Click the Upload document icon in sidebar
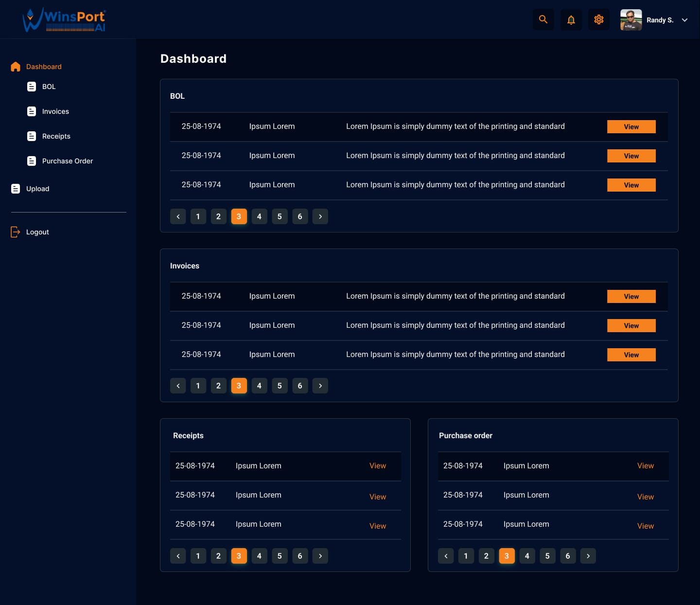Image resolution: width=700 pixels, height=605 pixels. [x=16, y=189]
